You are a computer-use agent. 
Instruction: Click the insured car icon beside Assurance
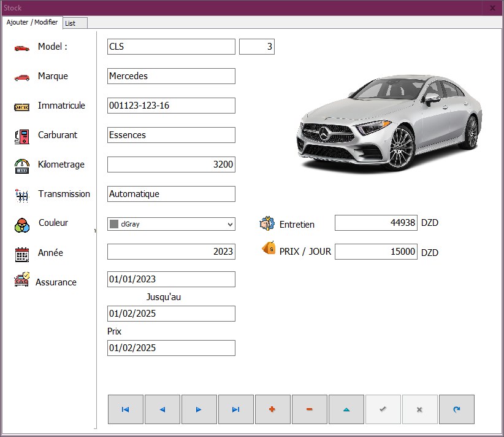click(22, 279)
